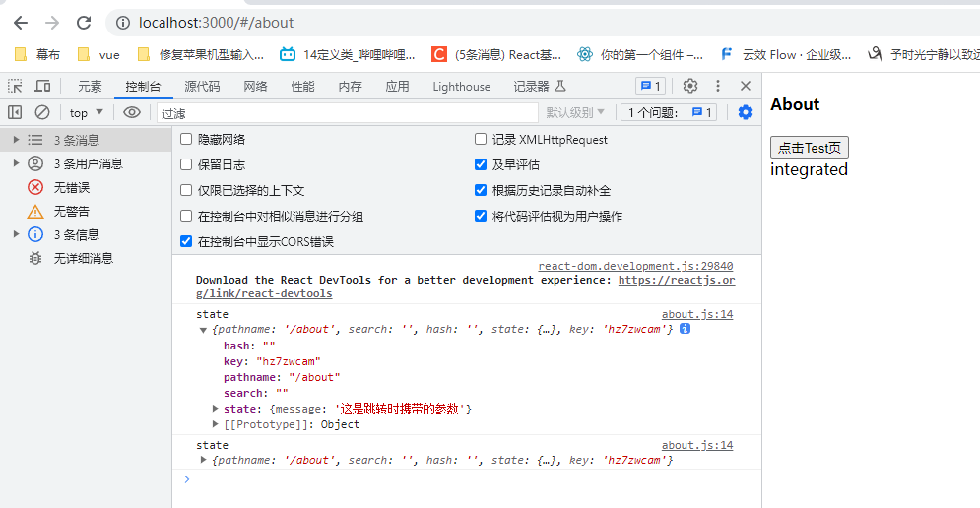Open the 你的第一个组件 React bookmark
Viewport: 980px width, 508px height.
click(640, 55)
